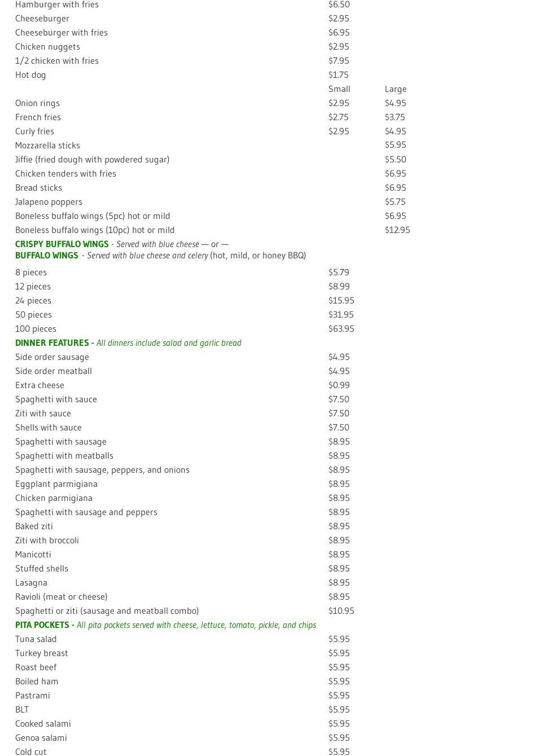Click the $12.95 boneless wings price
Screen dimensions: 553x756
pyautogui.click(x=397, y=230)
